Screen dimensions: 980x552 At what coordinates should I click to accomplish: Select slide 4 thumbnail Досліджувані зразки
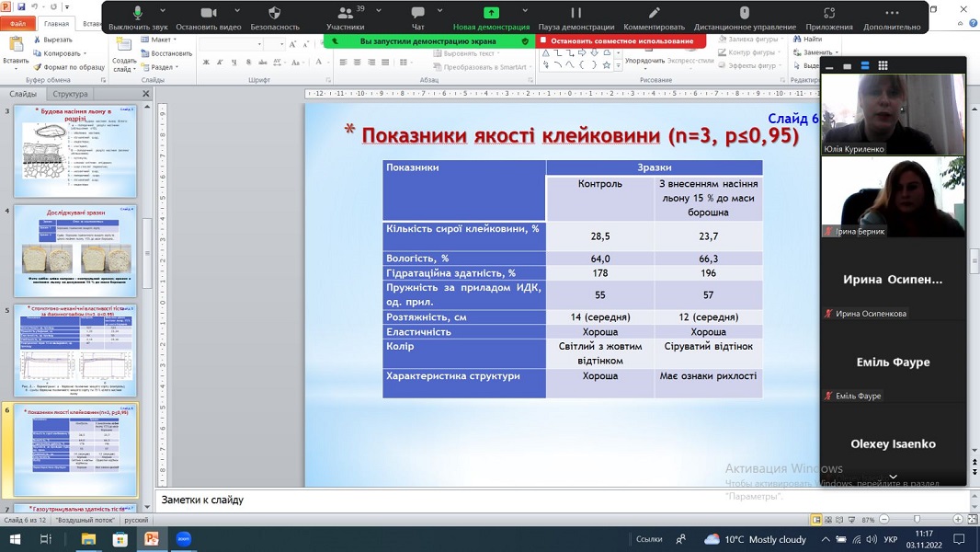(75, 250)
